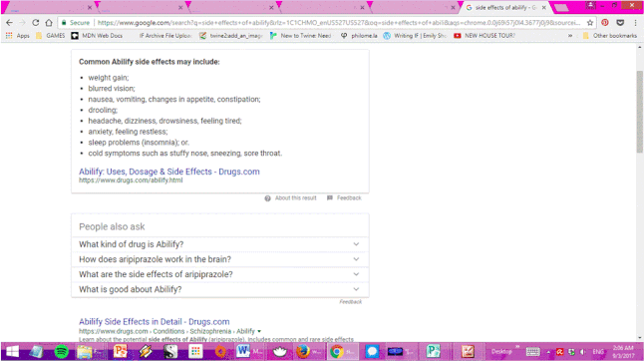
Task: Open the Pocket extension icon
Action: [620, 23]
